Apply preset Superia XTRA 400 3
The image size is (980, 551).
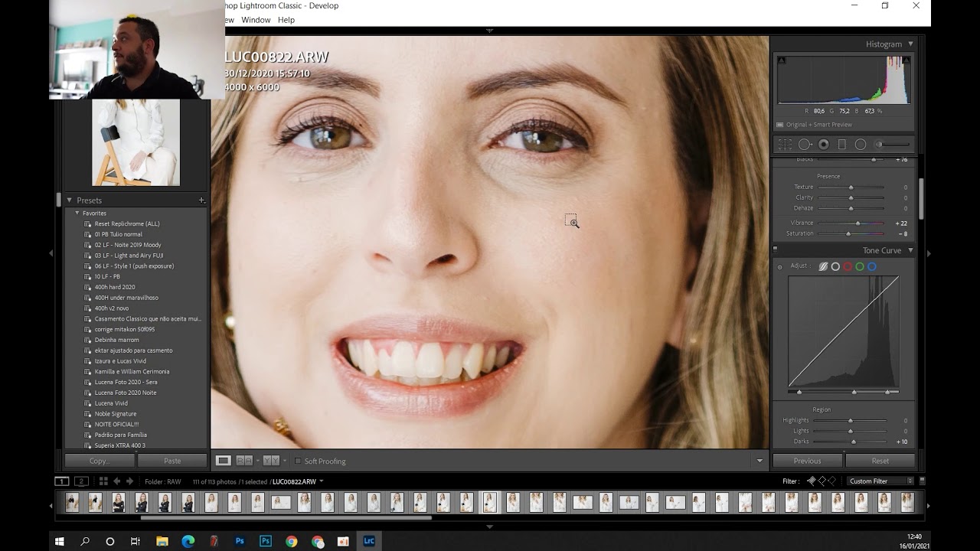(x=120, y=445)
